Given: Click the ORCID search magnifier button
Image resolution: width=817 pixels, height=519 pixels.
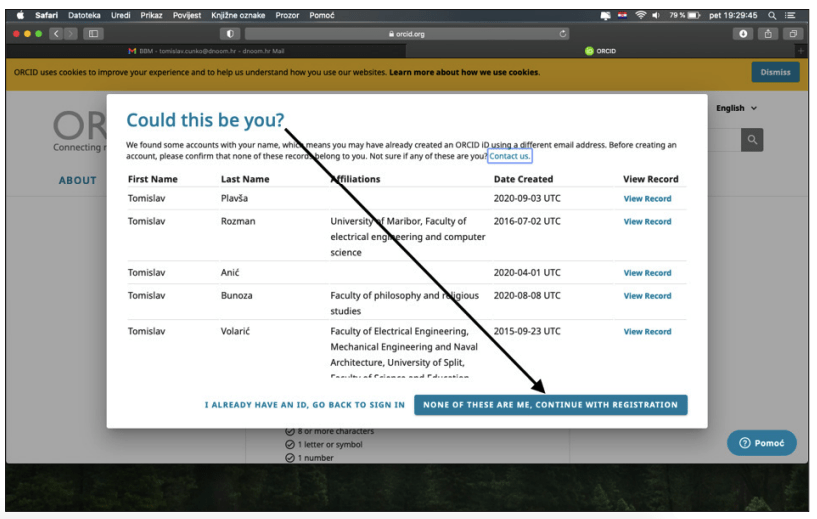Looking at the screenshot, I should click(752, 140).
